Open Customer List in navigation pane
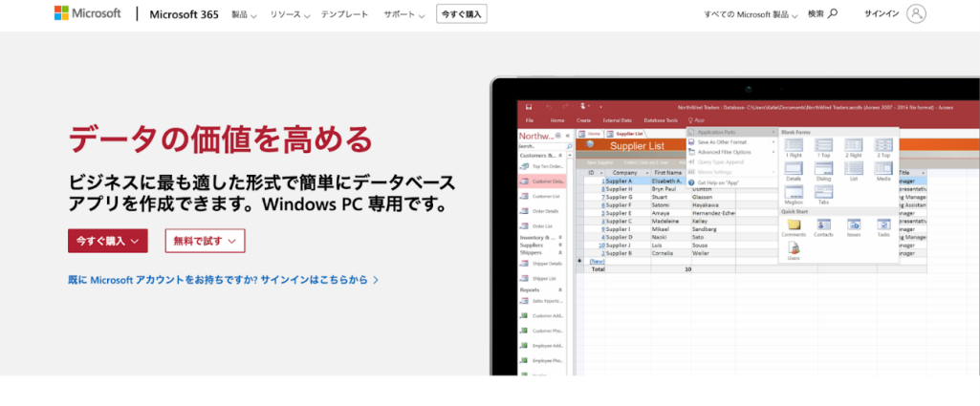Screen dimensions: 980x406 pos(542,196)
